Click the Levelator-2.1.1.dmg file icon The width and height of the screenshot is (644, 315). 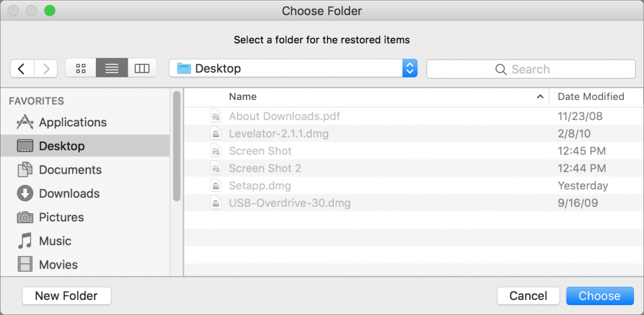(216, 133)
